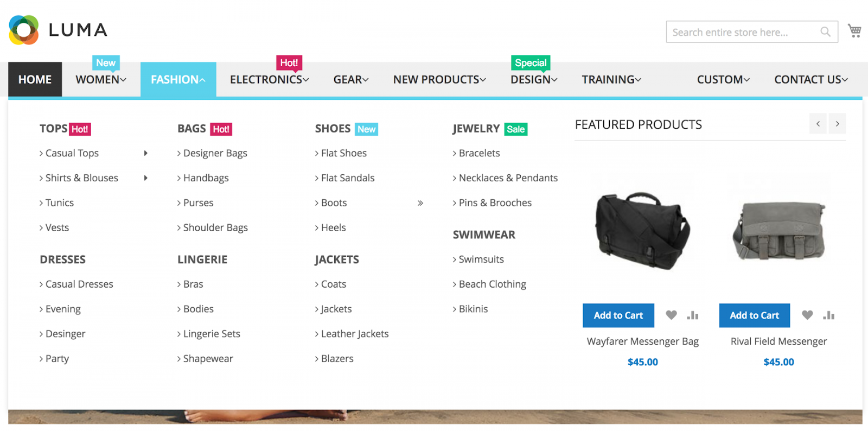Add Wayfarer Messenger Bag to cart
This screenshot has width=868, height=431.
point(618,315)
